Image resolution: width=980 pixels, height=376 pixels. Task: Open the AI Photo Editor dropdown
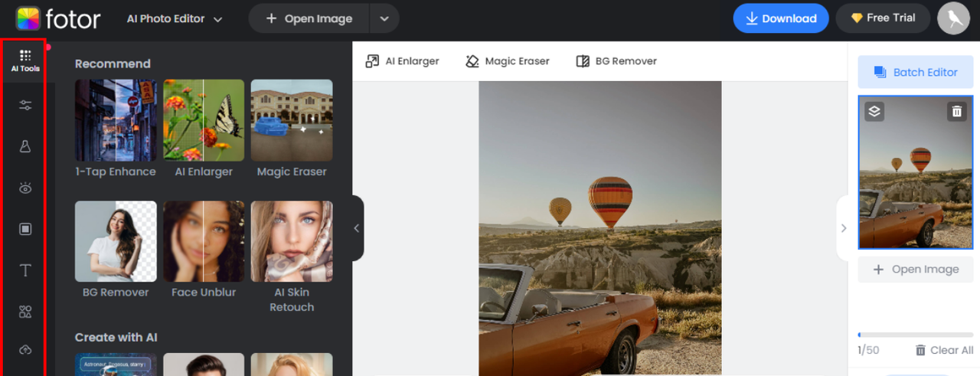[175, 18]
